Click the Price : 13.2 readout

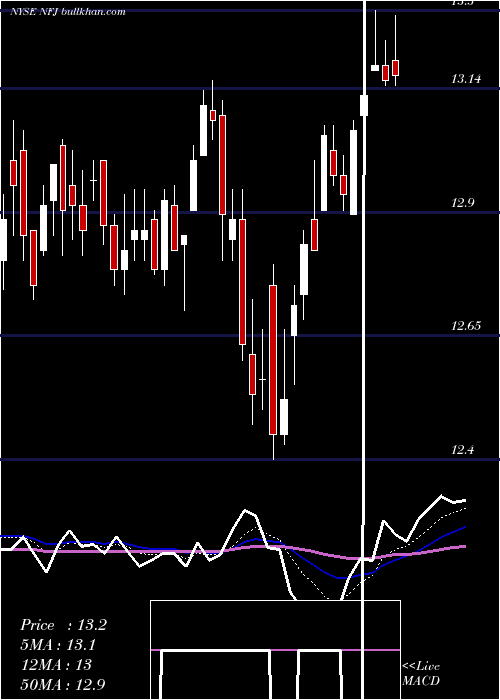pyautogui.click(x=63, y=625)
